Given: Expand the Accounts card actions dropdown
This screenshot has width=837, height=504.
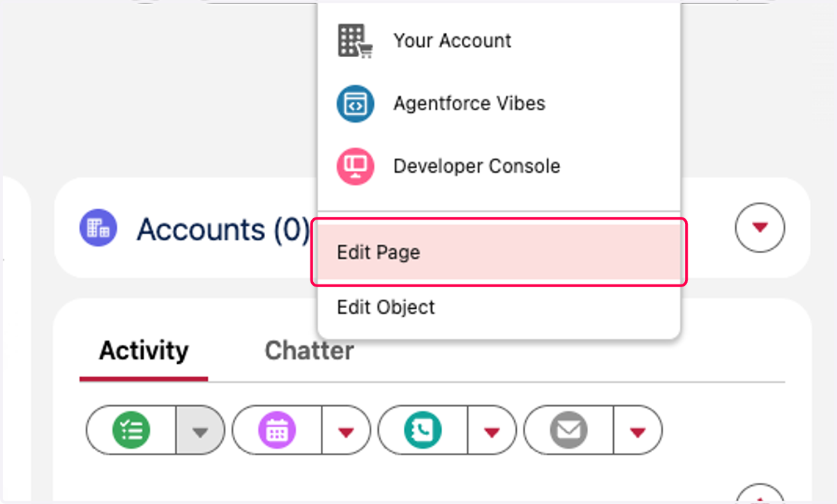Looking at the screenshot, I should (760, 227).
